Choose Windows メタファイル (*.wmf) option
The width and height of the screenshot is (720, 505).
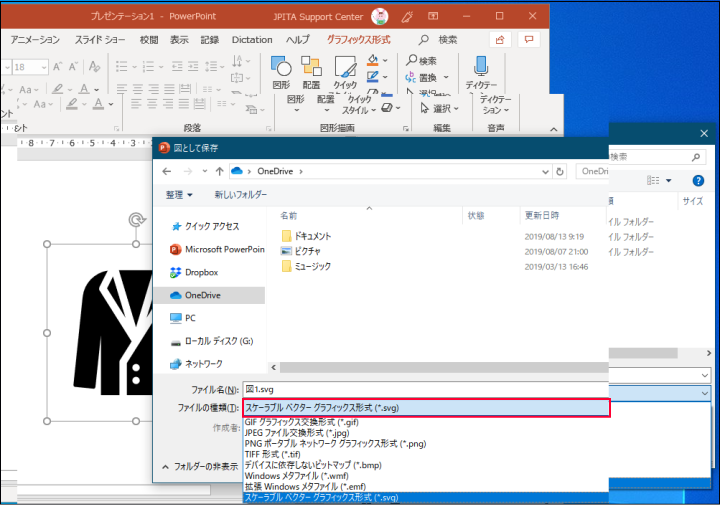click(x=297, y=476)
